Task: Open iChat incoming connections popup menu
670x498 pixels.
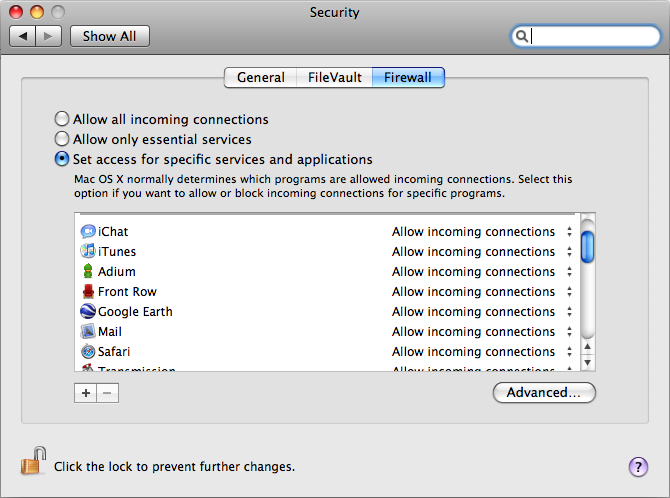Action: [482, 231]
